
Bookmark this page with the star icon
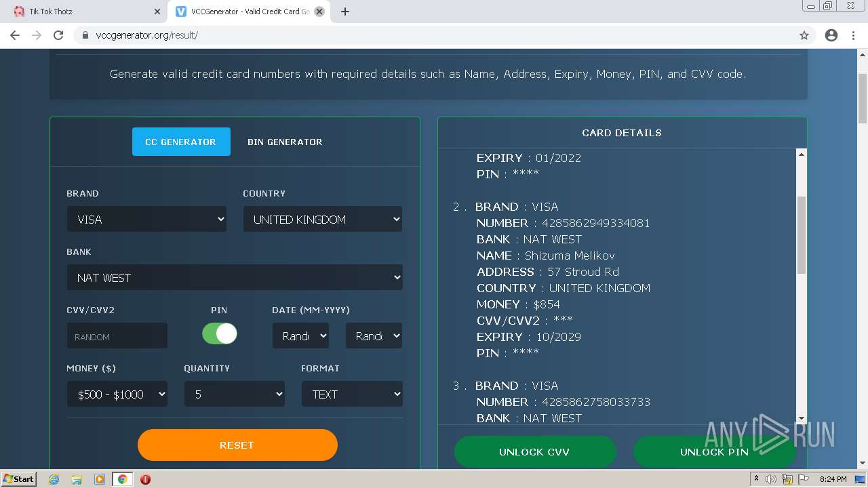804,35
